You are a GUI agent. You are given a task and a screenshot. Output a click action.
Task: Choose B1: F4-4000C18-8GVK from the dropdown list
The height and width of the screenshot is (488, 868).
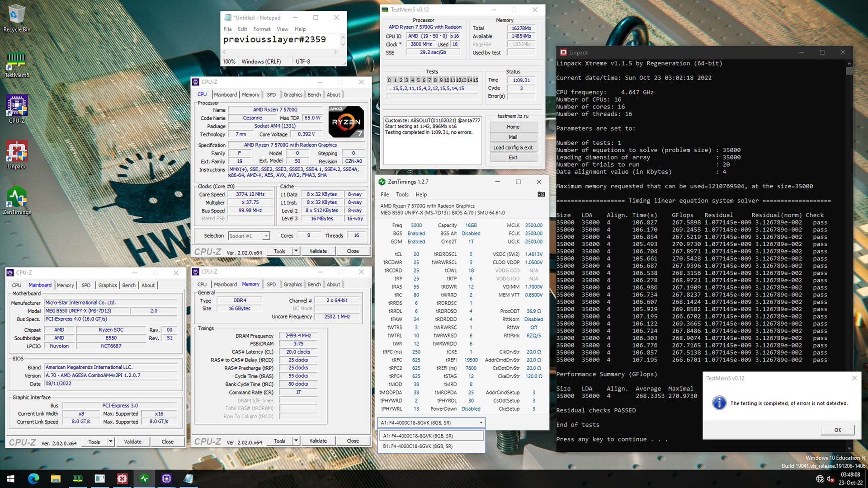click(430, 446)
